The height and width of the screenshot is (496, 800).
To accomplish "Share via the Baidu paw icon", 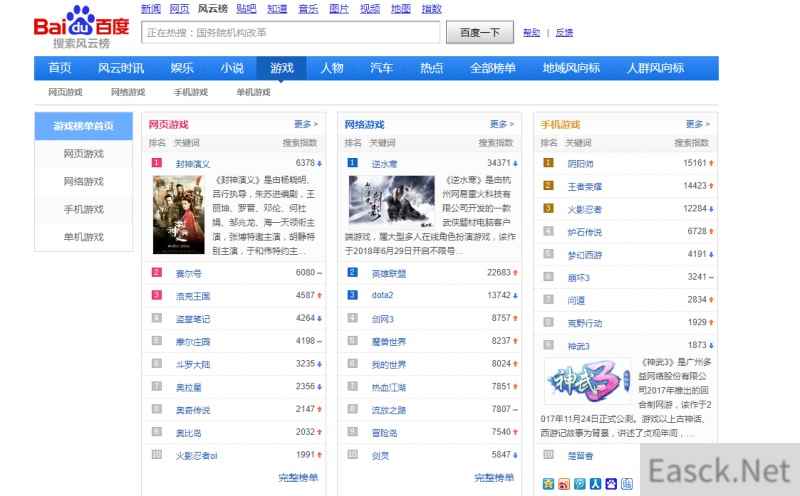I will point(609,484).
